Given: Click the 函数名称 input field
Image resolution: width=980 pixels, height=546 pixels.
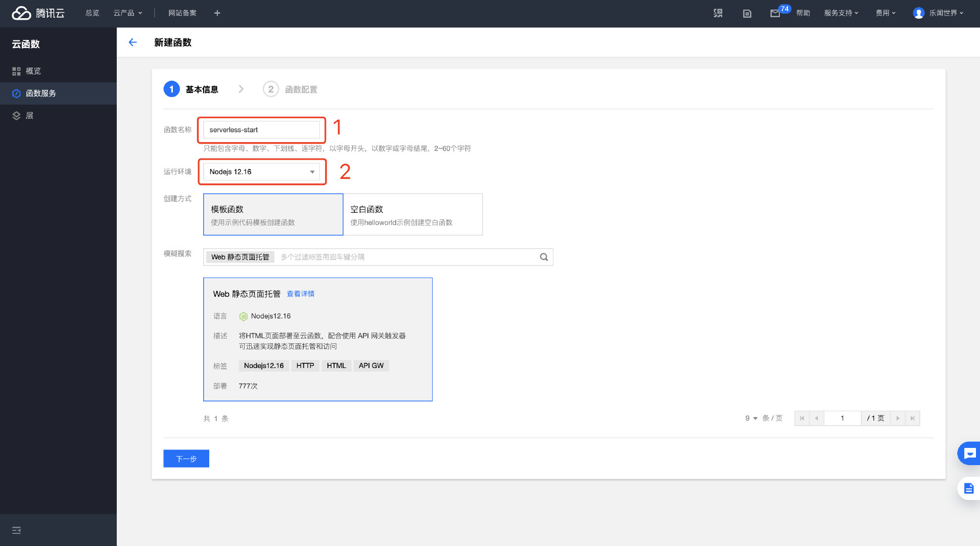Looking at the screenshot, I should click(261, 130).
